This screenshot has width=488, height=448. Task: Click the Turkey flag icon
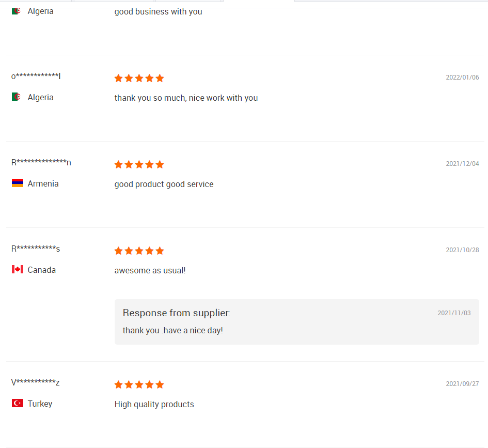pos(18,404)
